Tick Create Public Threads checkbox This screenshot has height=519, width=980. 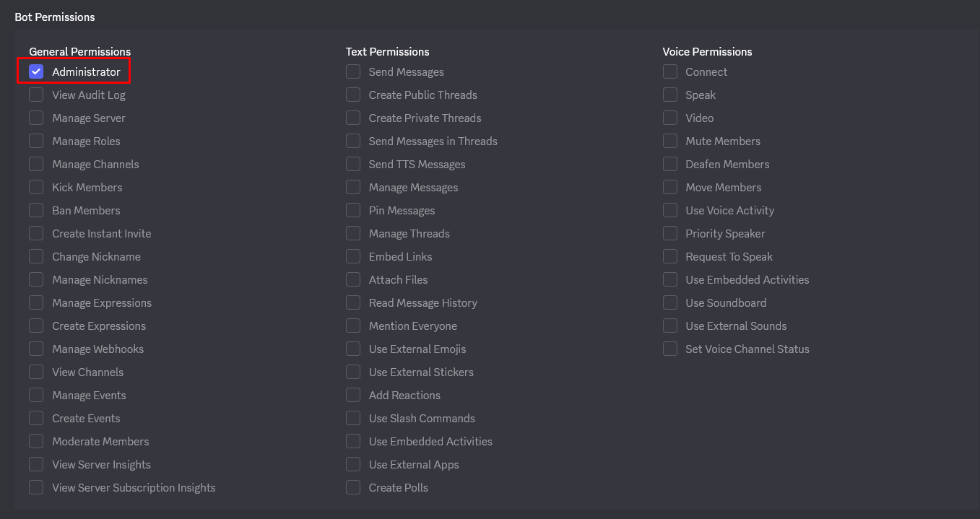coord(353,95)
